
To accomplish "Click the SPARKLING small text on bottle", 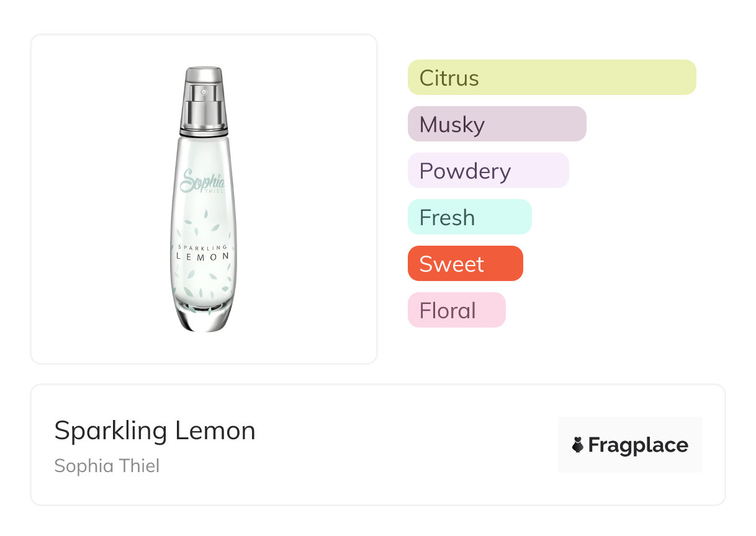I will [203, 247].
